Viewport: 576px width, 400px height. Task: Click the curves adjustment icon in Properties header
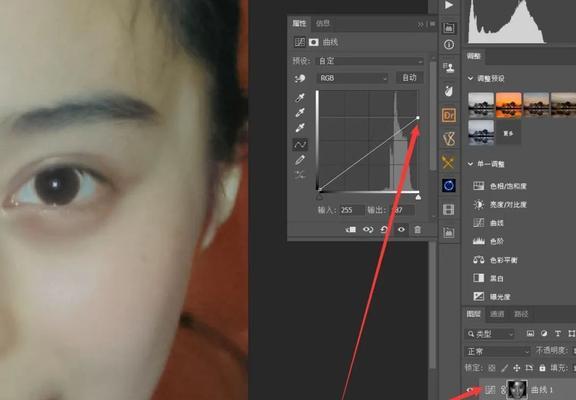(x=300, y=42)
